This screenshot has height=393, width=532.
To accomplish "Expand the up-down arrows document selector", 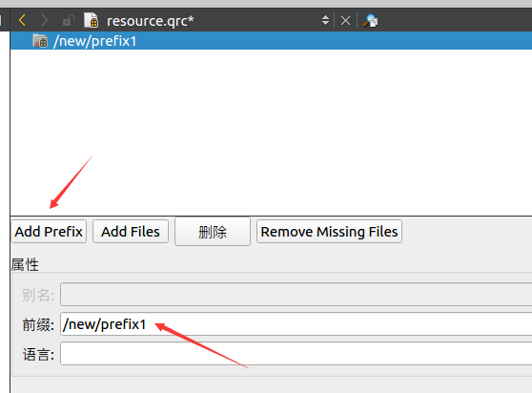I will (x=325, y=20).
